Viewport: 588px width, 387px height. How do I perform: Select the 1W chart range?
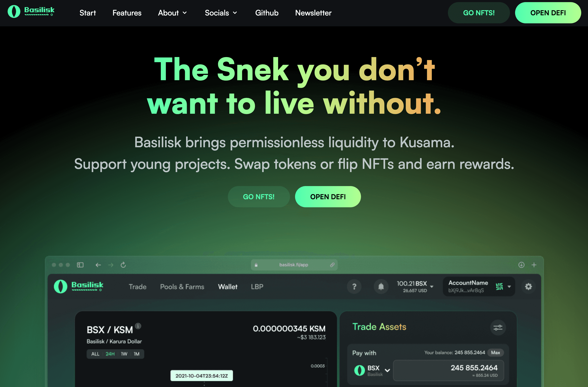(124, 354)
